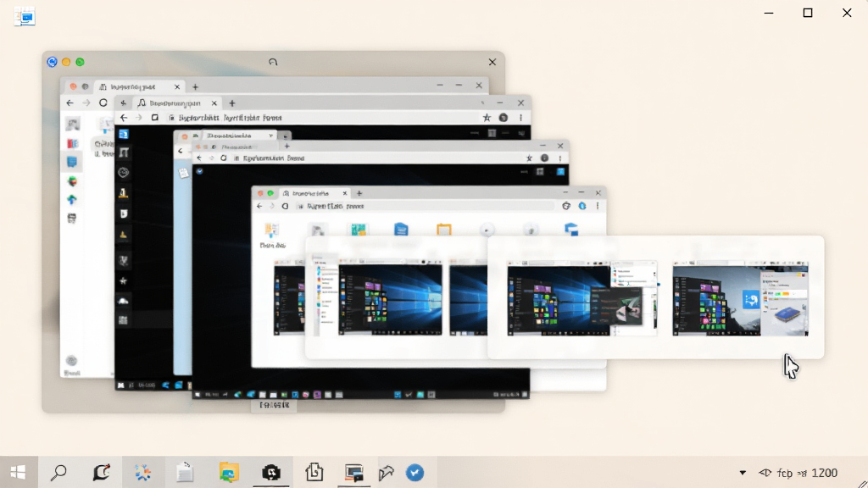Select the rightmost desktop screenshot thumbnail
Image resolution: width=868 pixels, height=488 pixels.
tap(740, 300)
